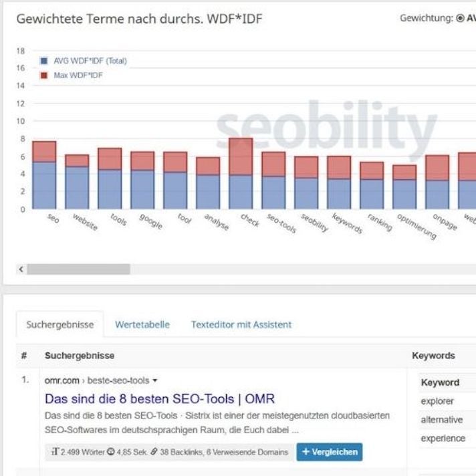
Task: Click the word count icon under the OMR result
Action: [55, 452]
